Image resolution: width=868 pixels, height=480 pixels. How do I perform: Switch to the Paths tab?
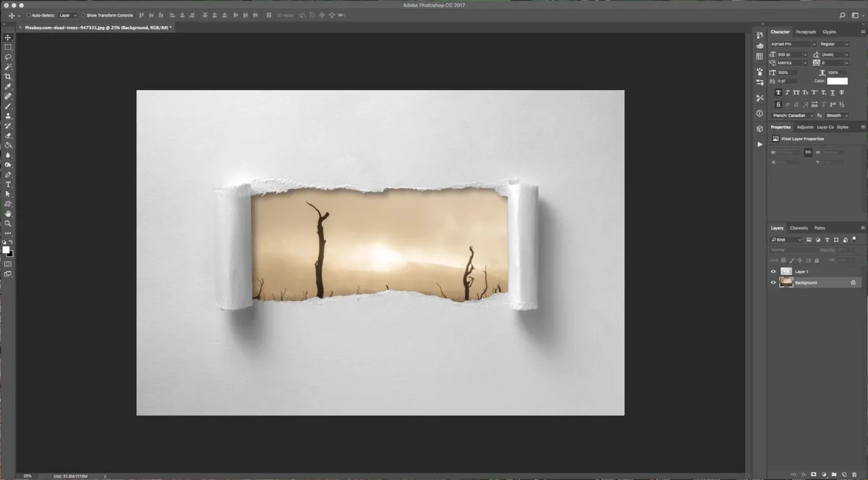click(820, 228)
